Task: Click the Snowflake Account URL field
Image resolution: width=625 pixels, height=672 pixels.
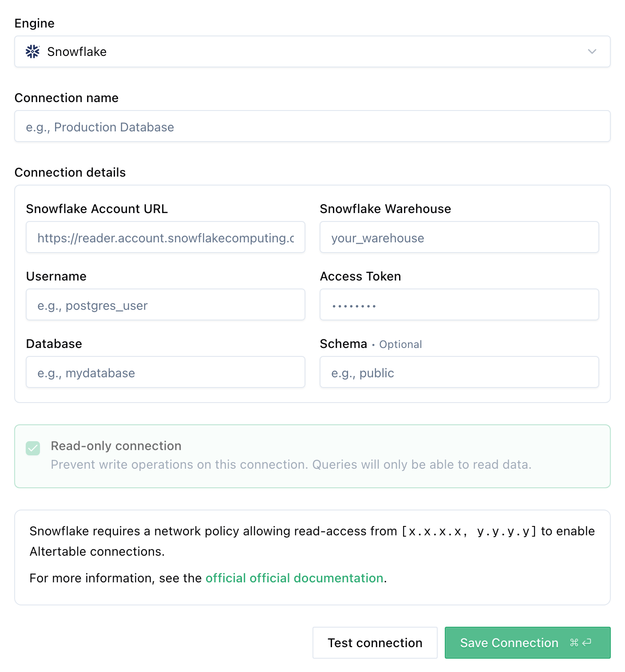Action: pos(165,237)
